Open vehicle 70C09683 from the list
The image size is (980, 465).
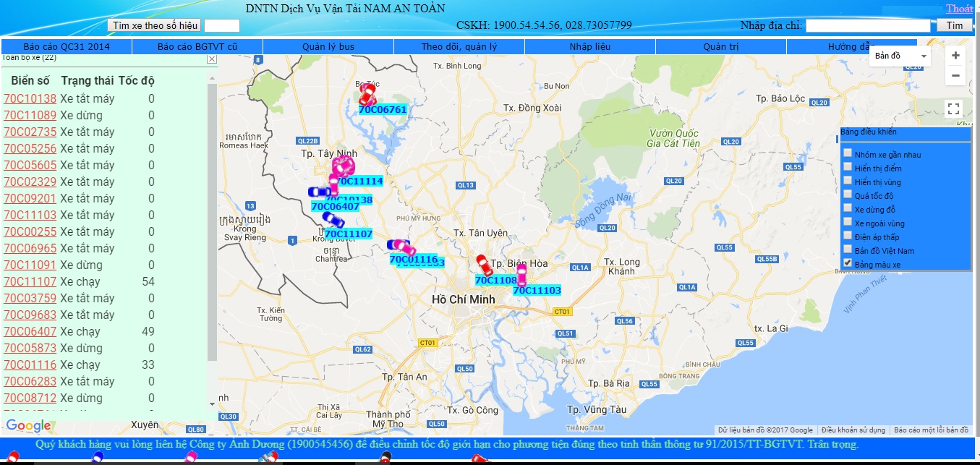pyautogui.click(x=30, y=315)
